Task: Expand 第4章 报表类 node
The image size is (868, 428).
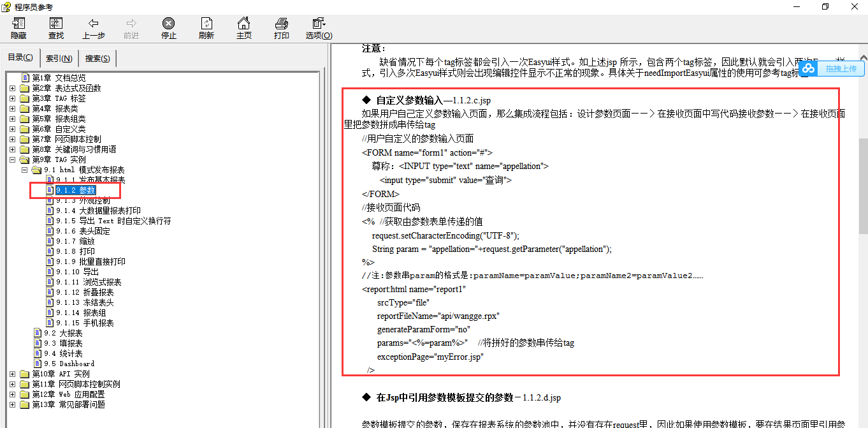Action: 13,108
